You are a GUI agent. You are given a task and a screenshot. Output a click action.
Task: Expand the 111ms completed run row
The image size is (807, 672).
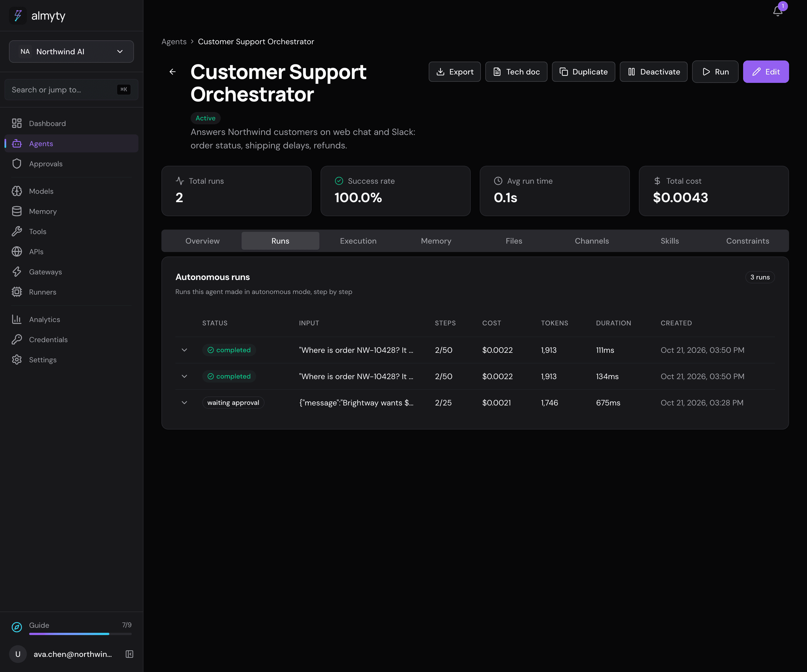pyautogui.click(x=184, y=350)
